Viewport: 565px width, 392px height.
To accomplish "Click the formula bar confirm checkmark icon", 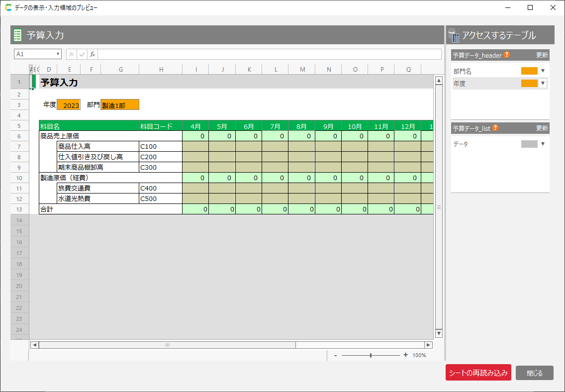I will click(x=82, y=54).
